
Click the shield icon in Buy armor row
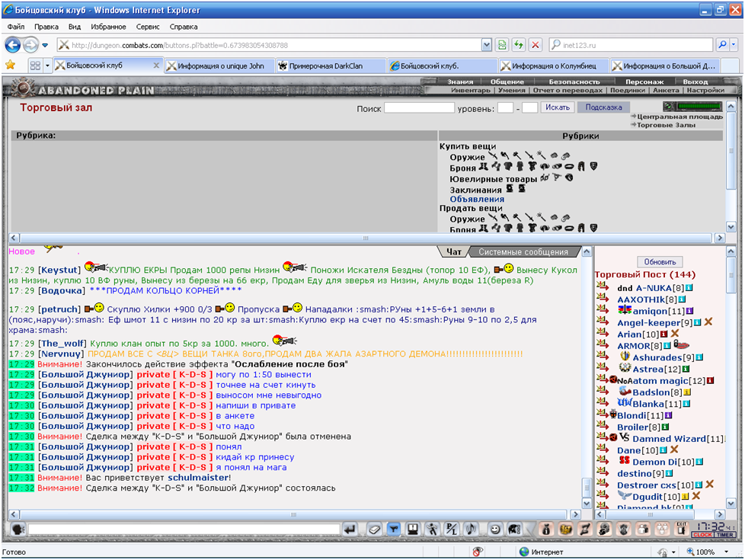[x=594, y=166]
